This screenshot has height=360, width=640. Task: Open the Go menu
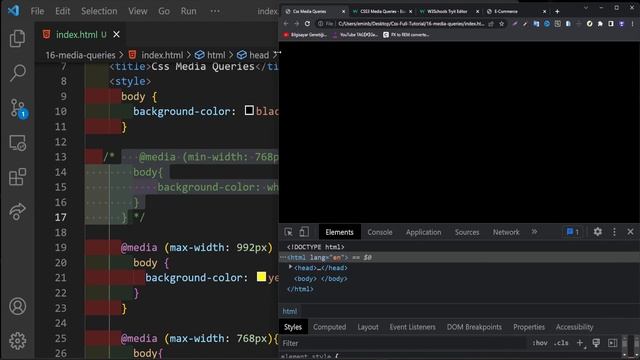pyautogui.click(x=164, y=11)
